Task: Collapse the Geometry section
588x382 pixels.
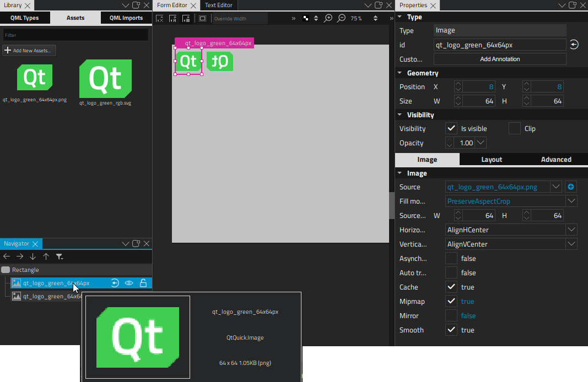Action: [x=400, y=73]
